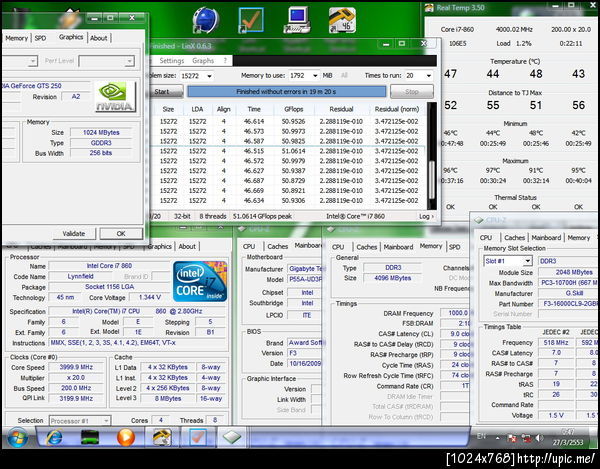Screen dimensions: 600x469
Task: Click the BIOS date 10/16/2009 value
Action: click(x=305, y=363)
